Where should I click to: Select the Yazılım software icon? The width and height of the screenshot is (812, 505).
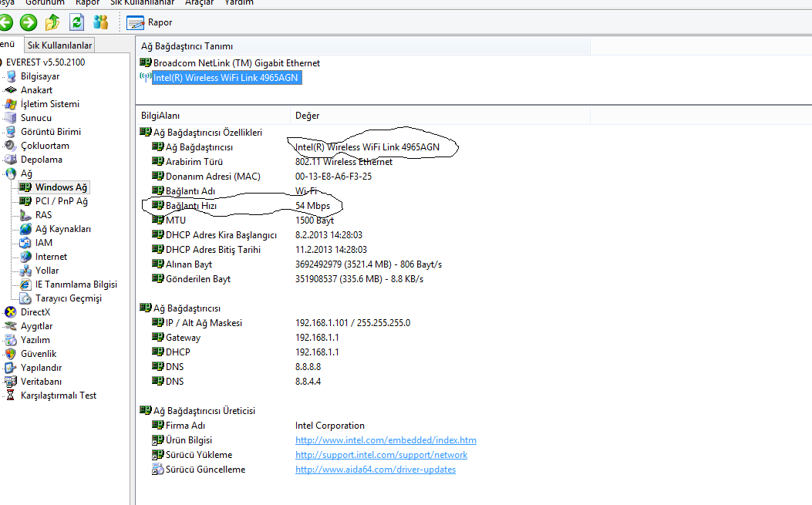tap(11, 340)
